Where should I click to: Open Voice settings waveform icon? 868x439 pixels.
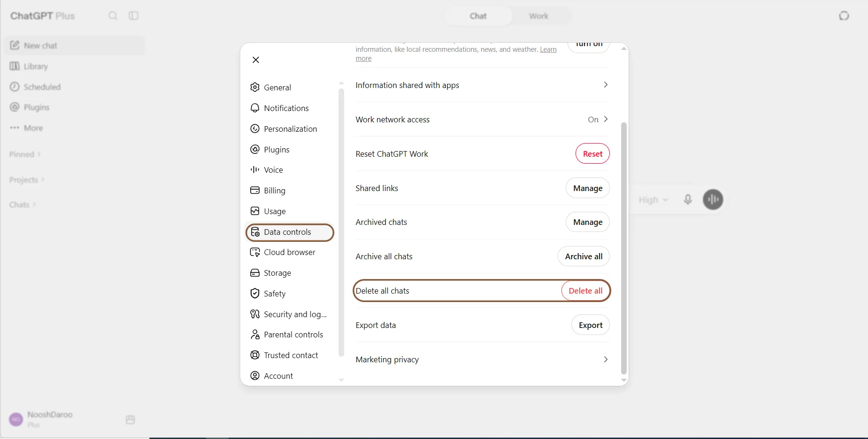click(x=255, y=169)
